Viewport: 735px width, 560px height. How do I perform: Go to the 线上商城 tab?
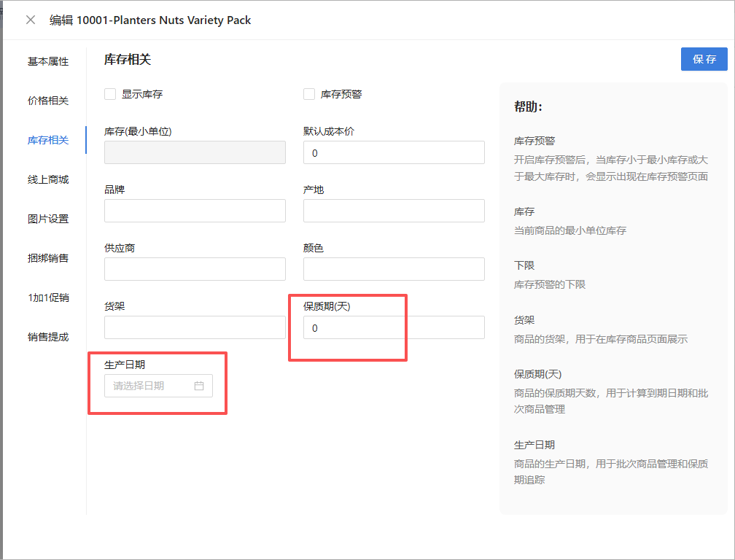click(48, 179)
